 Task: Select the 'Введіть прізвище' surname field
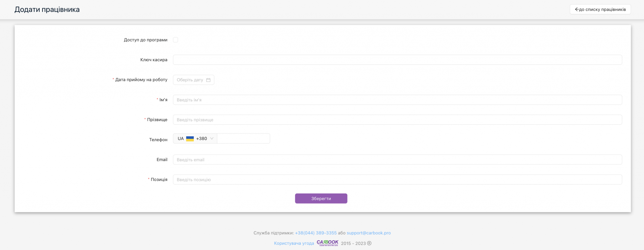[x=397, y=120]
